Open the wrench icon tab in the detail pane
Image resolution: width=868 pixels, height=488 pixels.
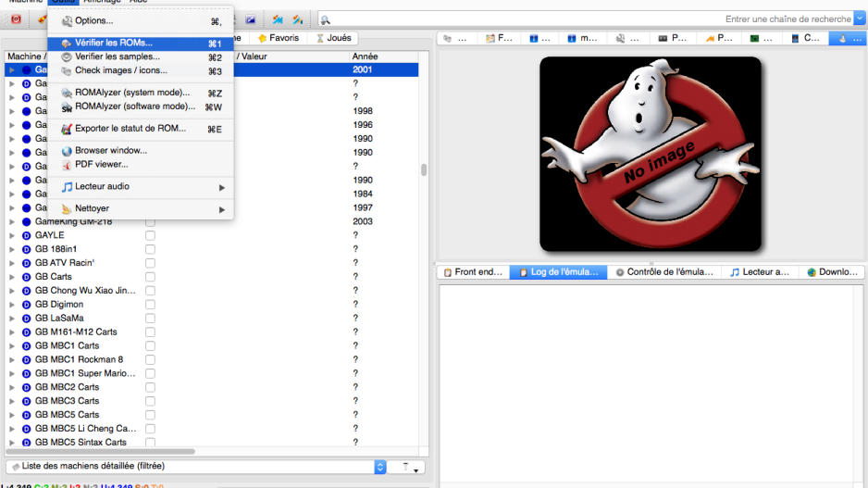tap(626, 38)
